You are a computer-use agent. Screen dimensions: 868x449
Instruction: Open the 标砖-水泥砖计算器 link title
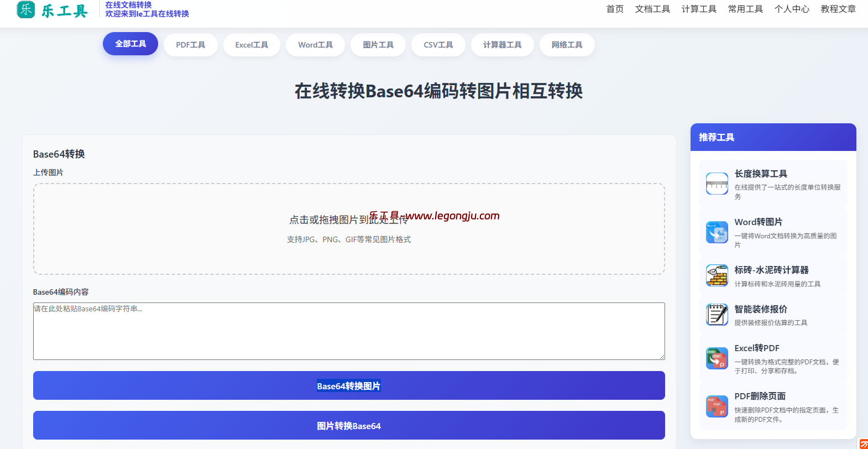(x=771, y=270)
